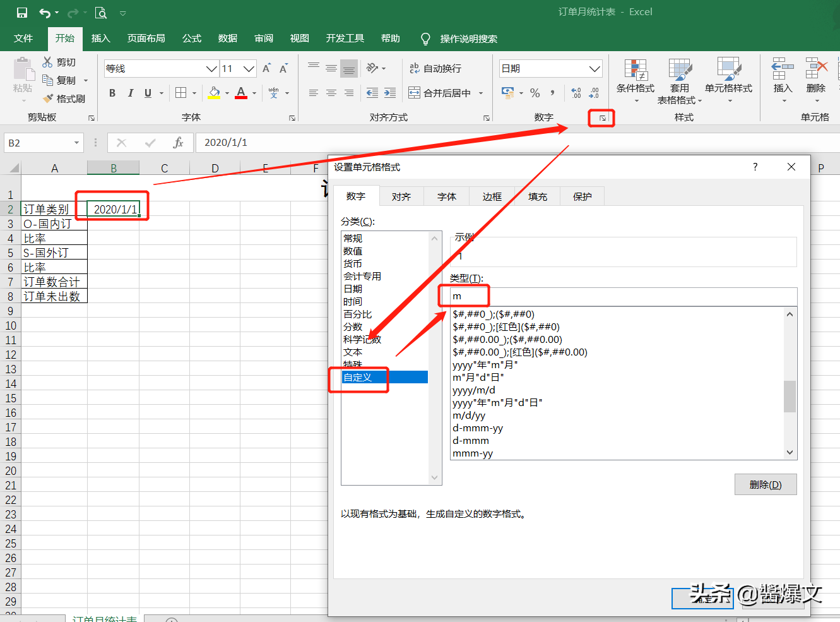Click the Delete (删除) cells ribbon button
This screenshot has width=840, height=622.
click(816, 81)
